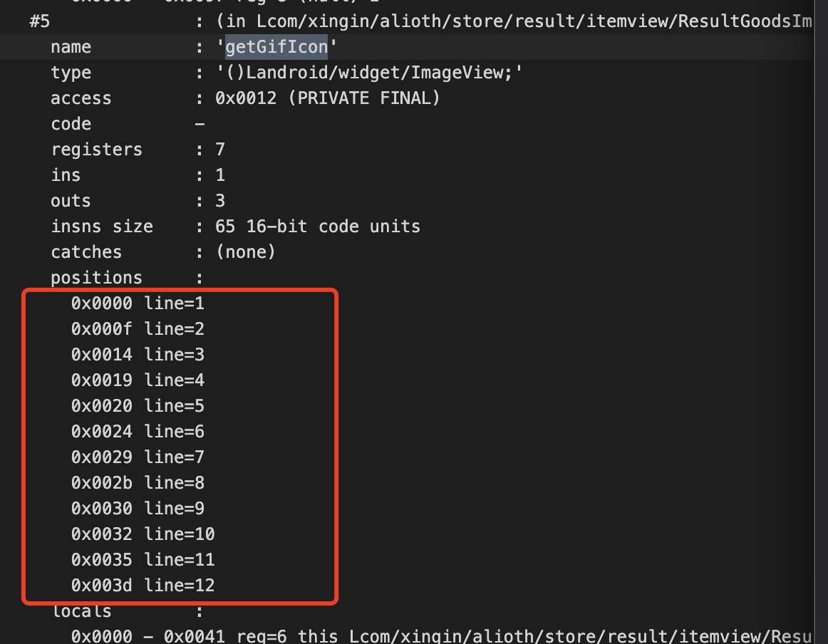This screenshot has height=644, width=828.
Task: Select position entry '0x000f line=2'
Action: [x=138, y=328]
